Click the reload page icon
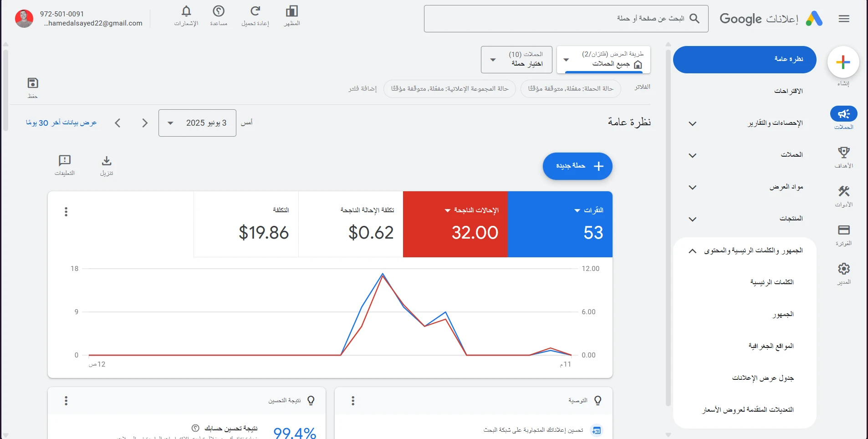This screenshot has width=868, height=439. pos(255,11)
